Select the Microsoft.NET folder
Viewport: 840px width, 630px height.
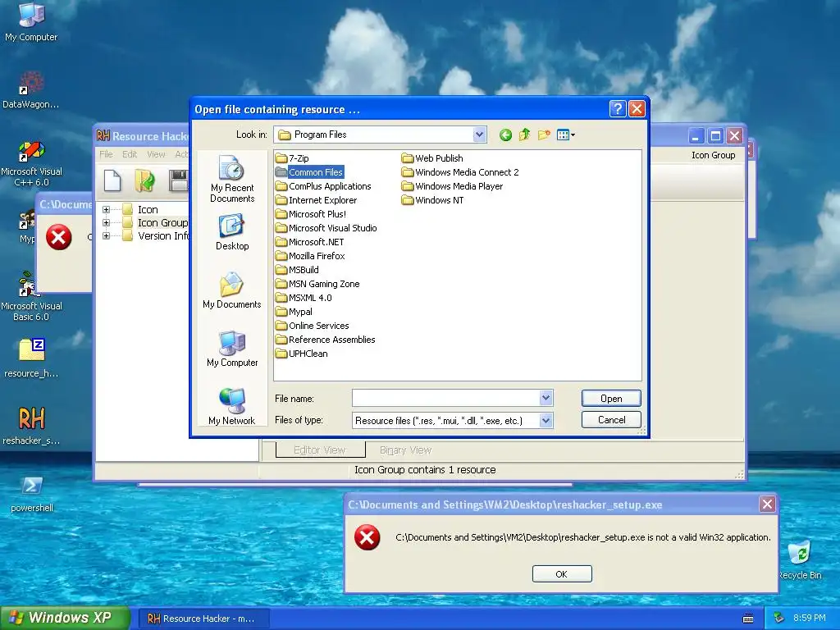point(309,242)
